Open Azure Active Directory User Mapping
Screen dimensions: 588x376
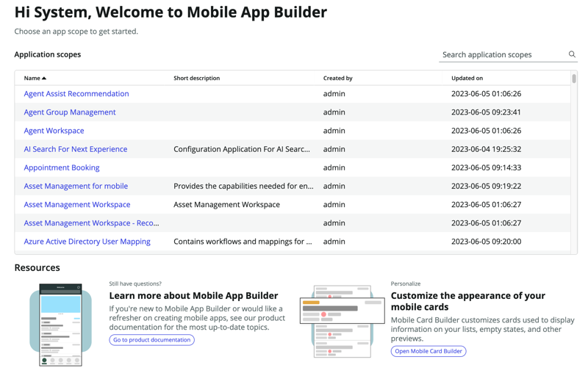[87, 242]
